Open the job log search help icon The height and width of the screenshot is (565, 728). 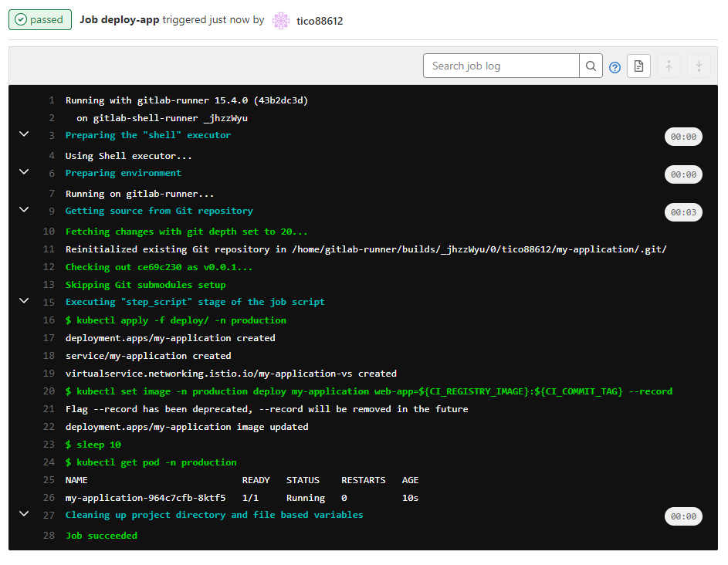[615, 67]
